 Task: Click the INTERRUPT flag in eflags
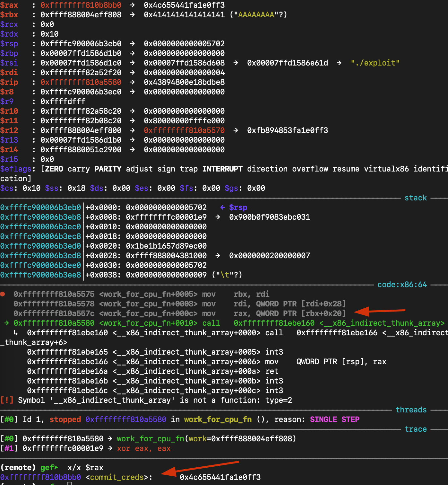click(x=222, y=169)
